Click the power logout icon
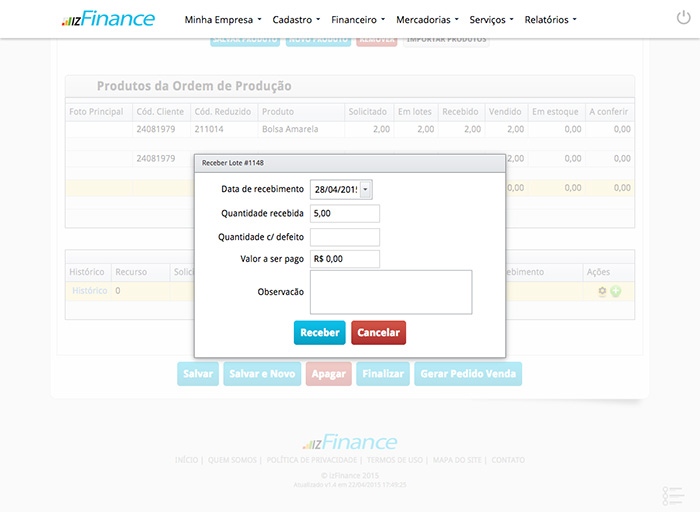This screenshot has height=512, width=700. 683,18
